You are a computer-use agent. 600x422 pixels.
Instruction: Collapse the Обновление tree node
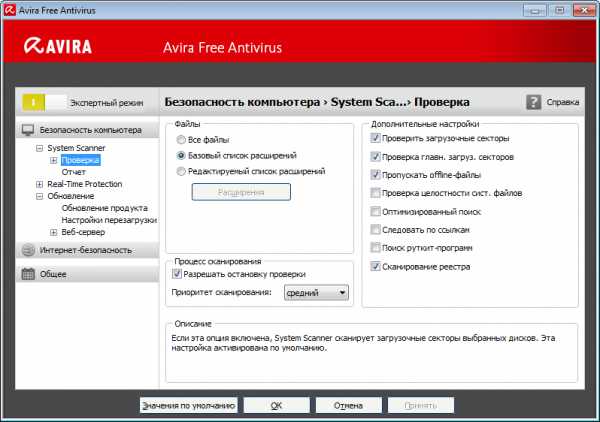tap(39, 196)
